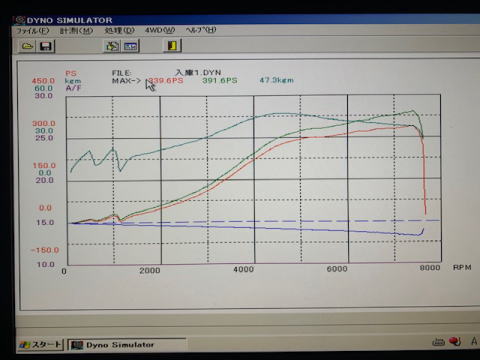Select the red tray icon beside keyboard
Viewport: 480px width, 360px height.
coord(455,341)
